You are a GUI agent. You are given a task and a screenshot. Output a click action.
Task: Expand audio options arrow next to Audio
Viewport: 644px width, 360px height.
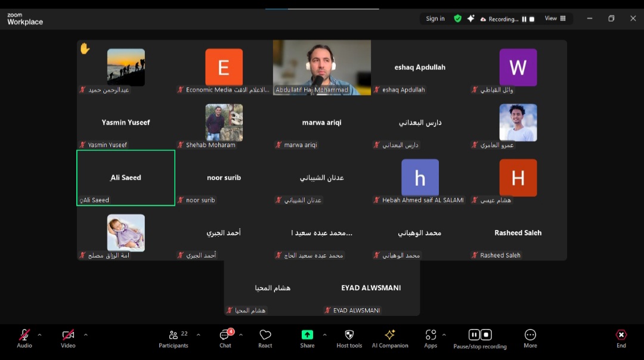(x=40, y=335)
